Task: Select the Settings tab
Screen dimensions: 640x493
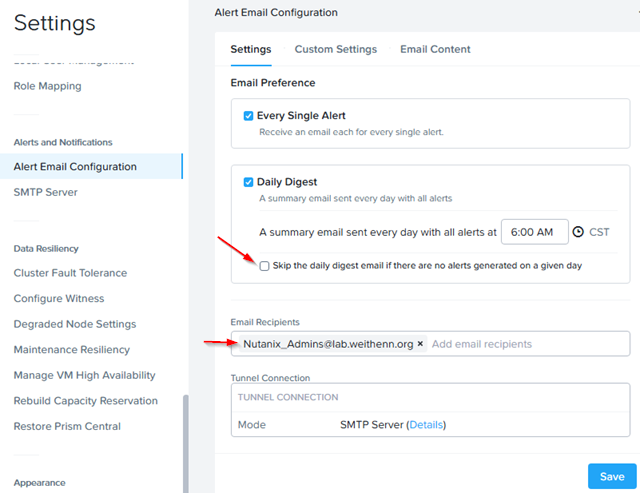Action: pyautogui.click(x=250, y=49)
